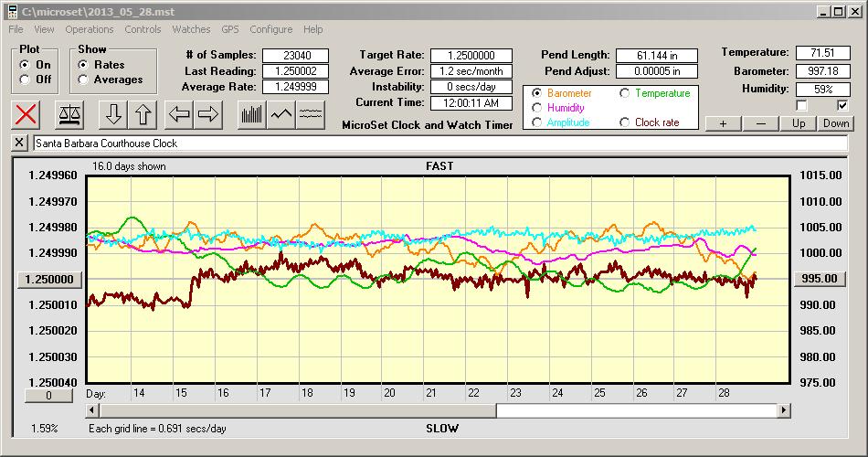Select the bar-graph display icon
Image resolution: width=868 pixels, height=457 pixels.
coord(252,114)
